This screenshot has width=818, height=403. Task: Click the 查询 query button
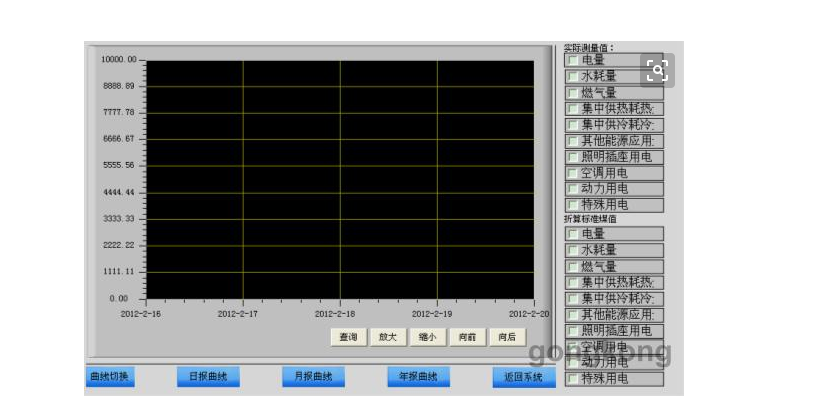pyautogui.click(x=348, y=337)
